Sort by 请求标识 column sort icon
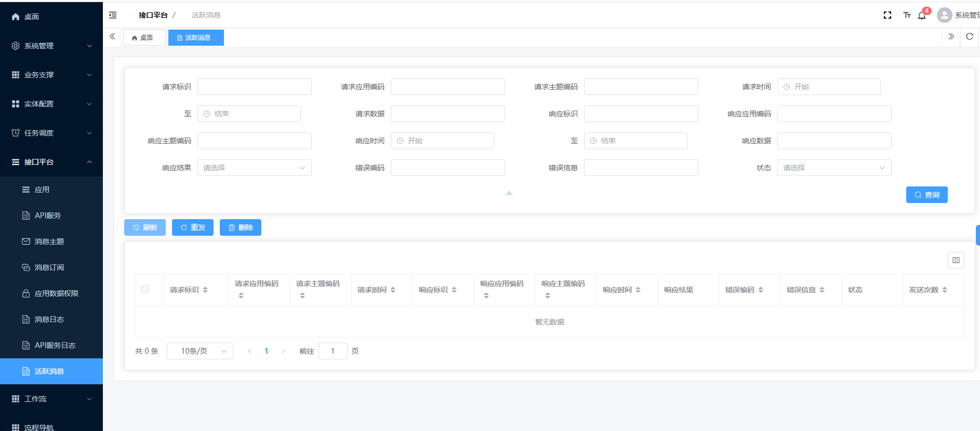Screen dimensions: 980x431 [205, 290]
